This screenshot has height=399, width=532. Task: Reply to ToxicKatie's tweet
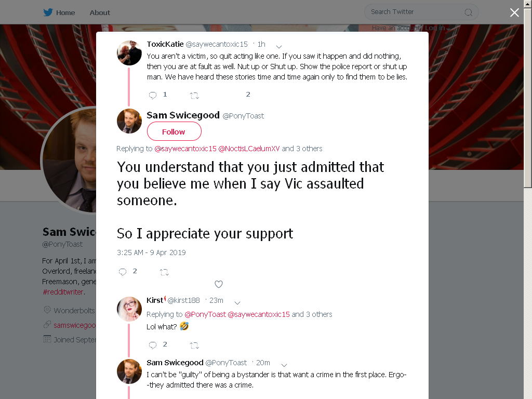point(153,96)
